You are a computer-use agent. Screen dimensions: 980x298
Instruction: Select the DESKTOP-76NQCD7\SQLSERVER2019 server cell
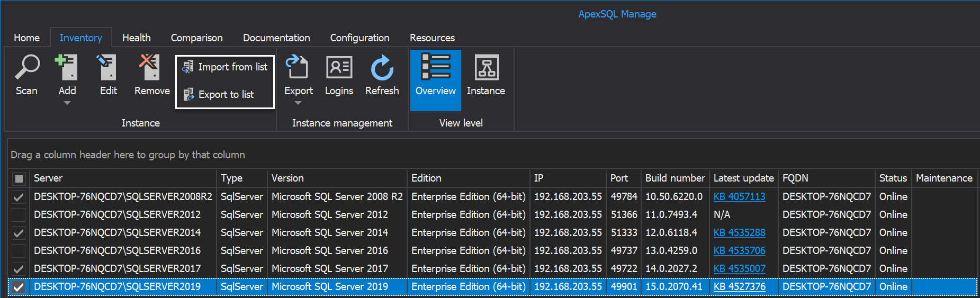[123, 286]
